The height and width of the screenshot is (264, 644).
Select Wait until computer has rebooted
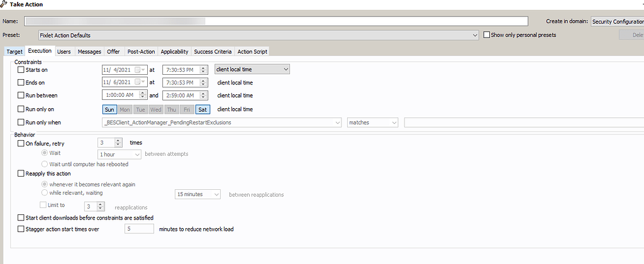click(44, 164)
